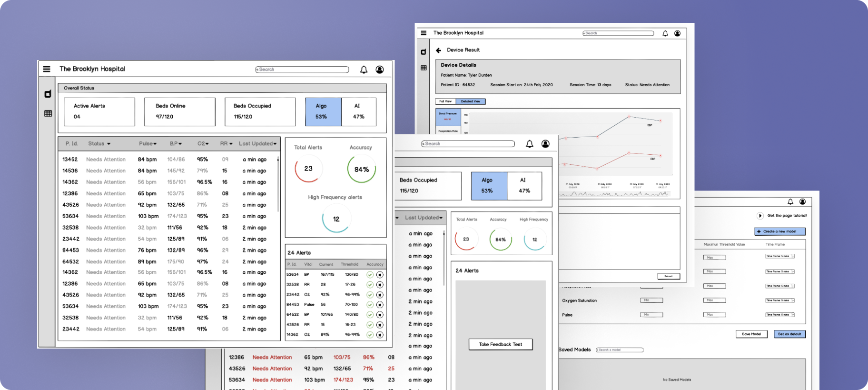Approve alert for patient 23442 with checkmark

click(370, 295)
